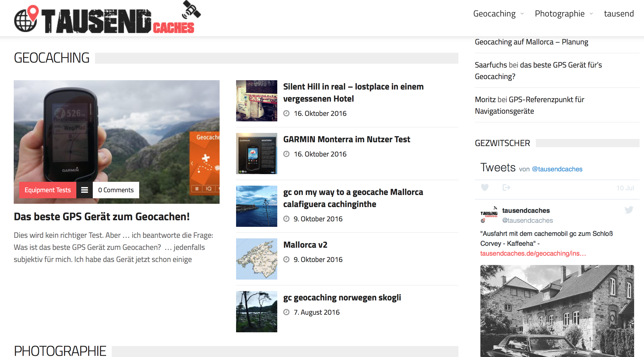
Task: Click the Mallorca v2 map thumbnail
Action: 257,259
